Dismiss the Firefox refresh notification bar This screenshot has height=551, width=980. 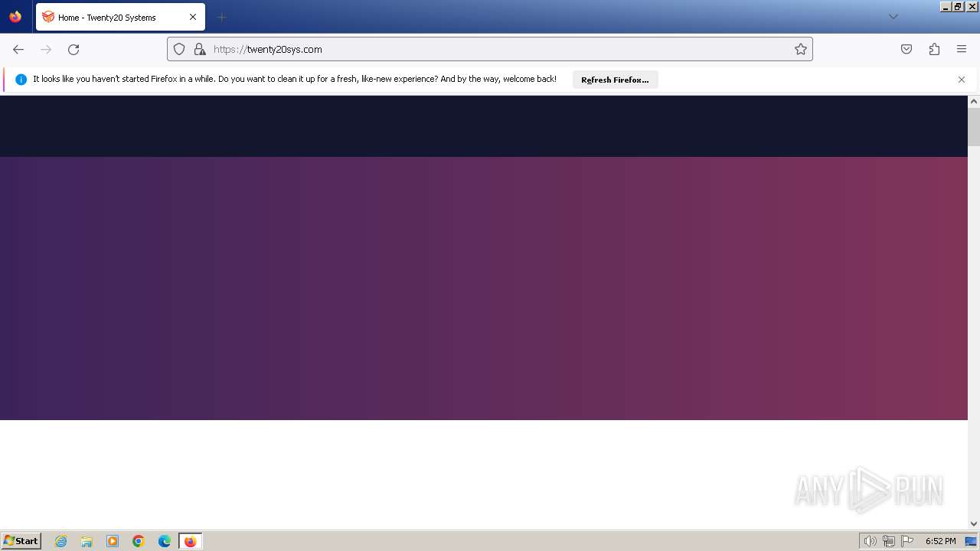point(962,80)
